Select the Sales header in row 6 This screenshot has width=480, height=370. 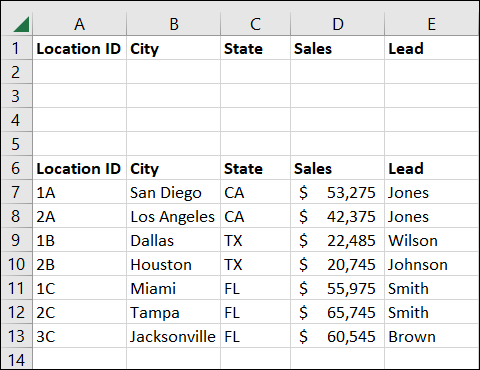tap(338, 168)
